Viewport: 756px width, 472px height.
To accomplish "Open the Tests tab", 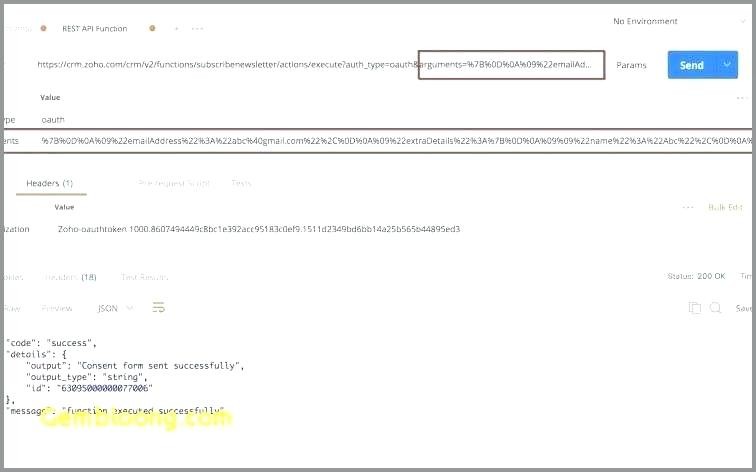I will (x=241, y=183).
